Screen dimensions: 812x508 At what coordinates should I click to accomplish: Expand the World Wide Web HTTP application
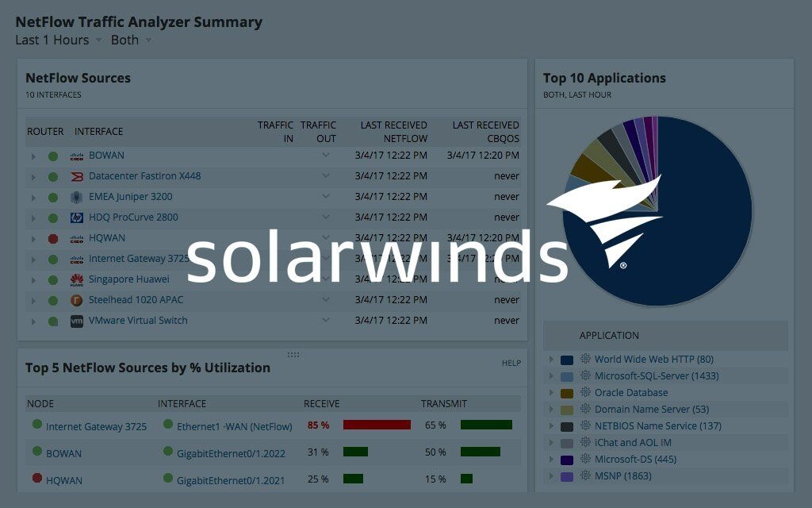point(551,360)
